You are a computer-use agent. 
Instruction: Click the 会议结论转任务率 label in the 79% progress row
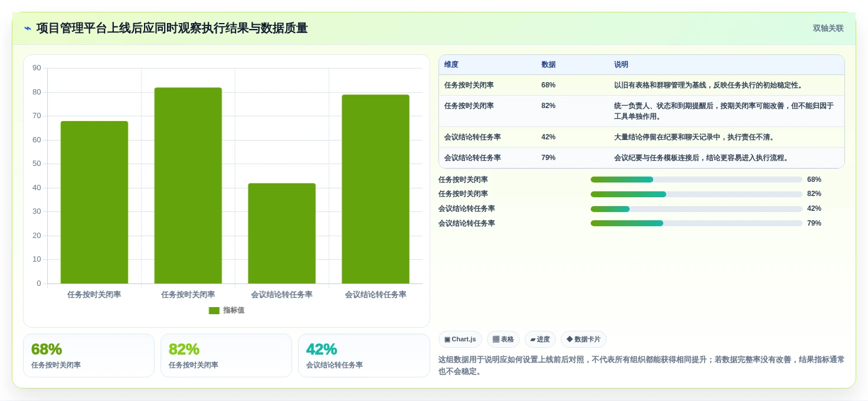pos(467,223)
